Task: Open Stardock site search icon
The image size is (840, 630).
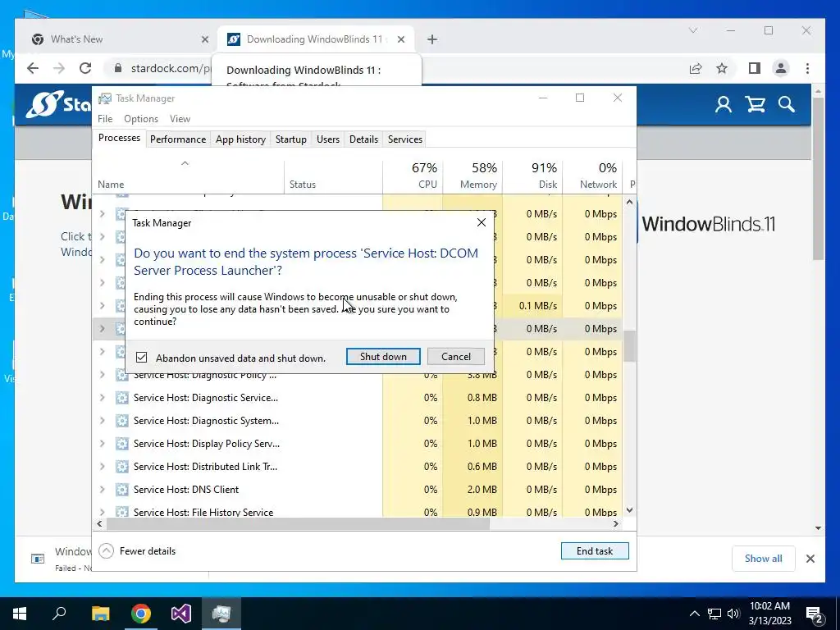Action: (x=787, y=104)
